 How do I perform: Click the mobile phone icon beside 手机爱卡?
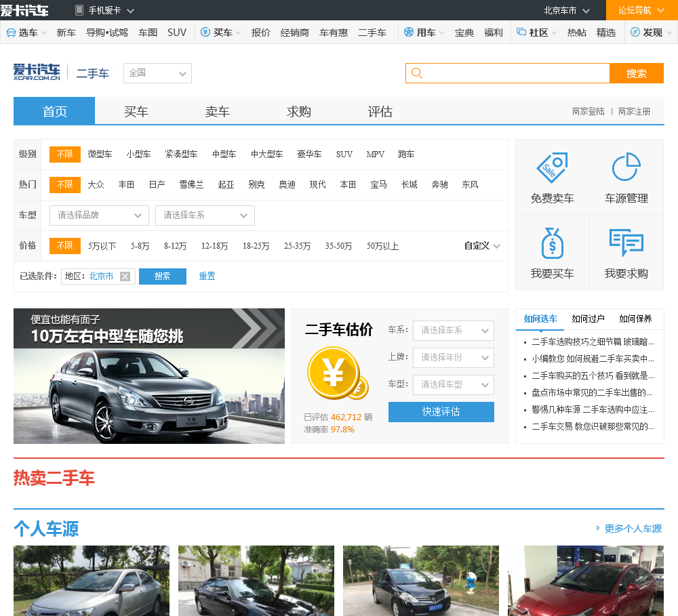click(79, 10)
